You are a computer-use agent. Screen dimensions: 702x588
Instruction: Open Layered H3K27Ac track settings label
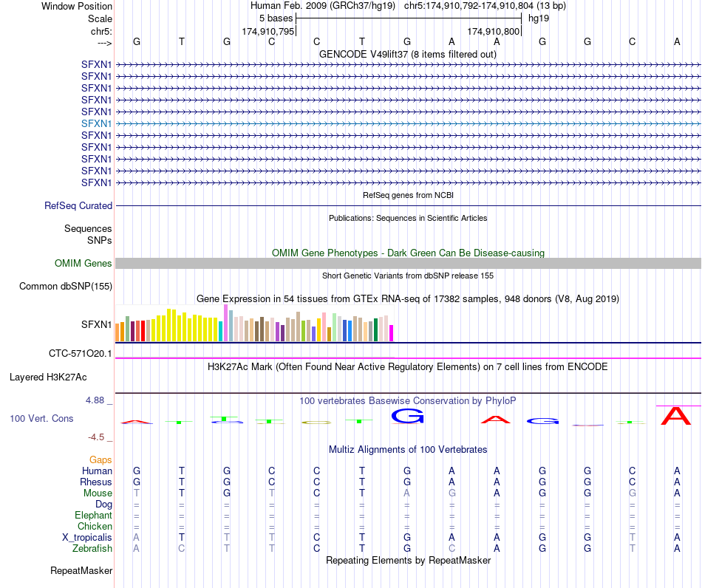(x=48, y=377)
